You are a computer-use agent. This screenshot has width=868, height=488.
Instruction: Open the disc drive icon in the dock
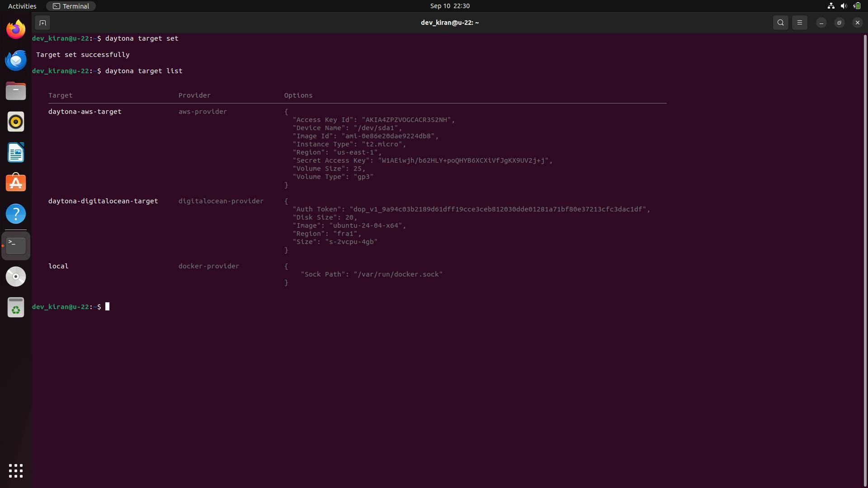16,277
